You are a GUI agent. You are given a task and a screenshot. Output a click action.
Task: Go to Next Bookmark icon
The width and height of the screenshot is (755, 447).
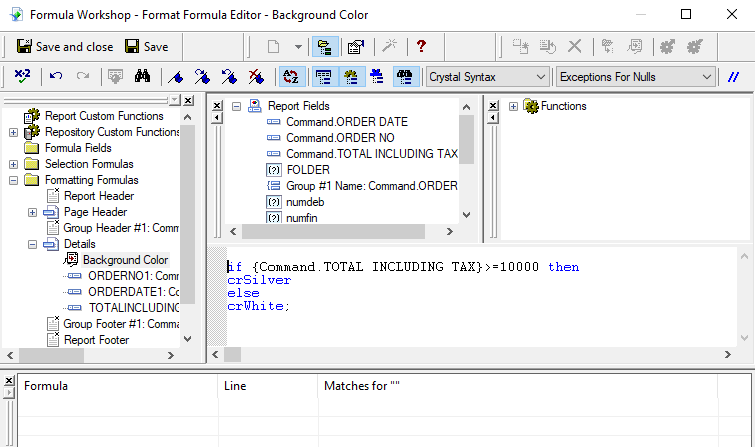[x=202, y=77]
